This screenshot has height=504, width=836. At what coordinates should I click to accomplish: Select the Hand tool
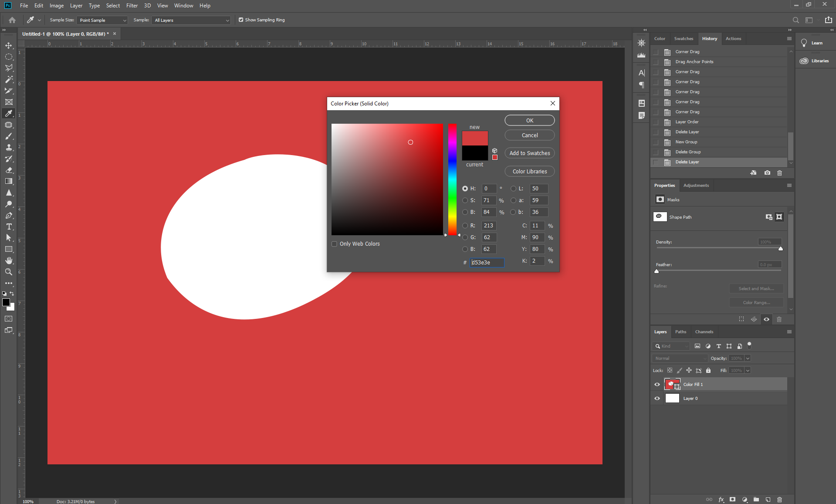9,260
